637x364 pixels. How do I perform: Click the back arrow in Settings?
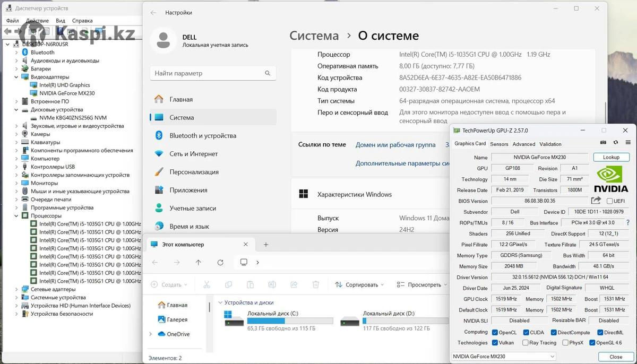[x=153, y=13]
